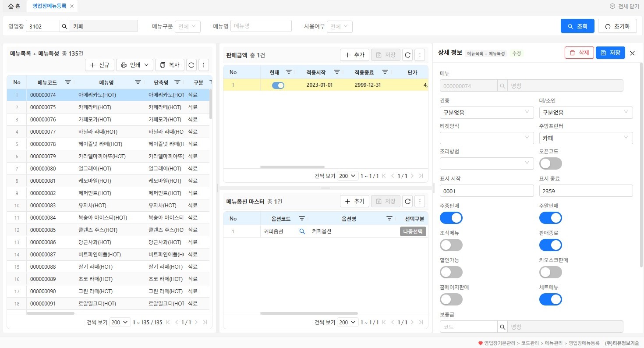The height and width of the screenshot is (348, 644).
Task: Click the red 삭제 delete button
Action: [579, 53]
